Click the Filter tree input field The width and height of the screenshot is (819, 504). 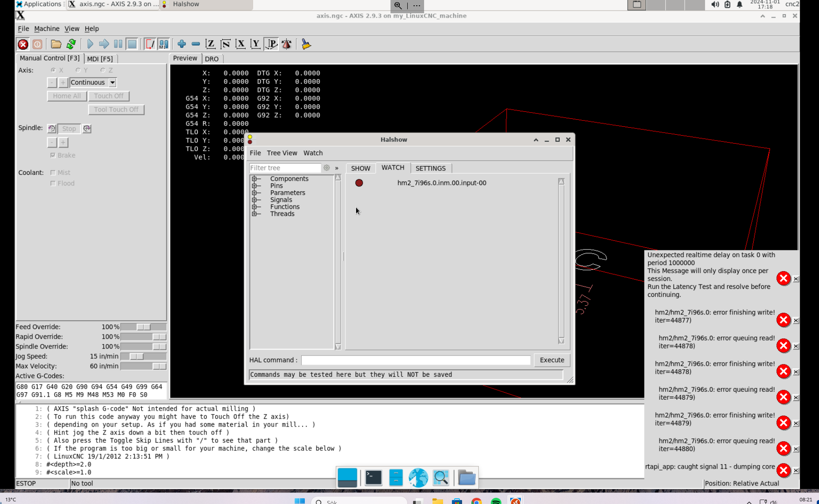pyautogui.click(x=285, y=168)
